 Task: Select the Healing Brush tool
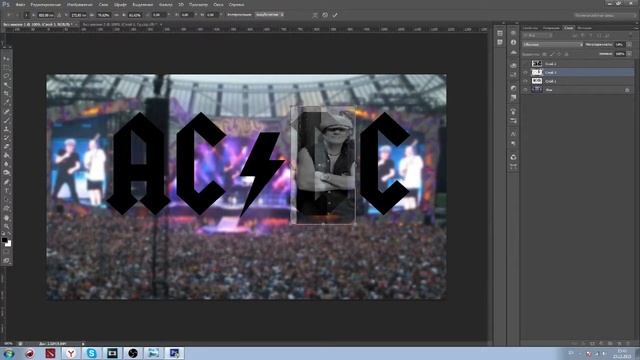[6, 111]
